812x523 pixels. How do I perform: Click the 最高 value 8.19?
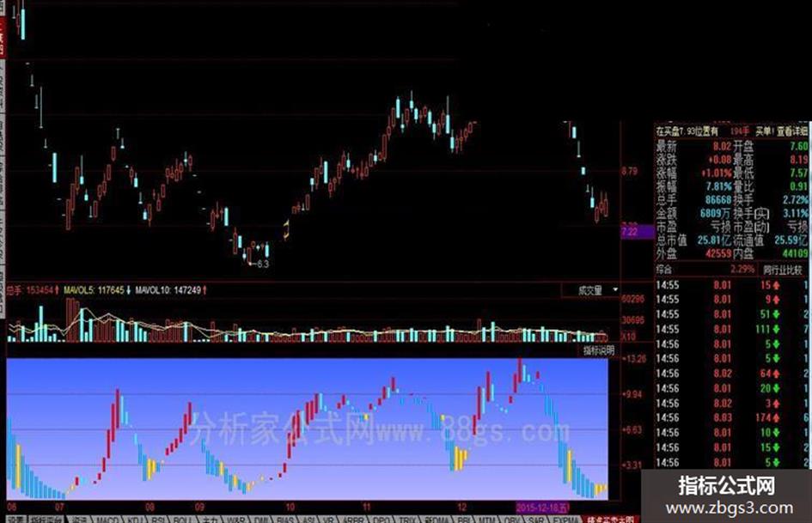pos(798,160)
